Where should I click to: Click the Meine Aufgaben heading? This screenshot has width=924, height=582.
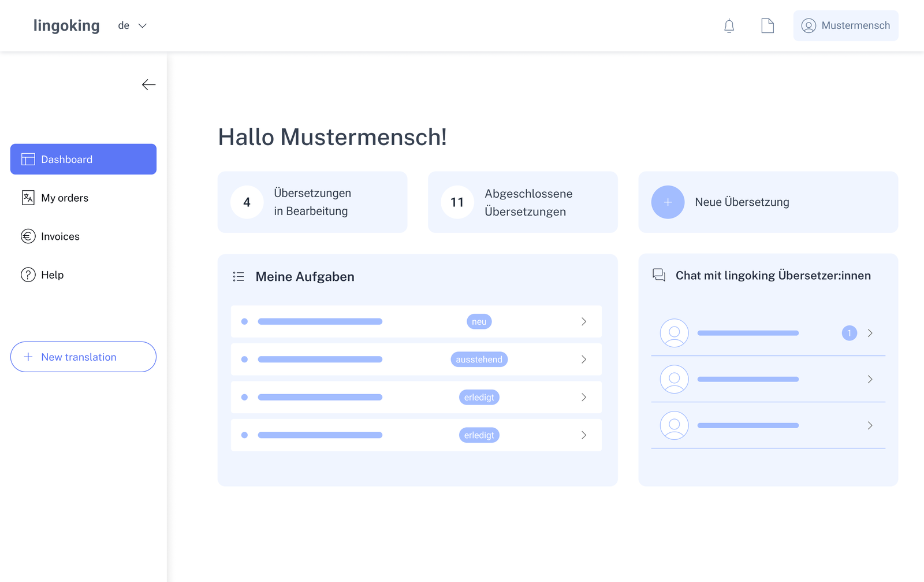click(x=305, y=277)
